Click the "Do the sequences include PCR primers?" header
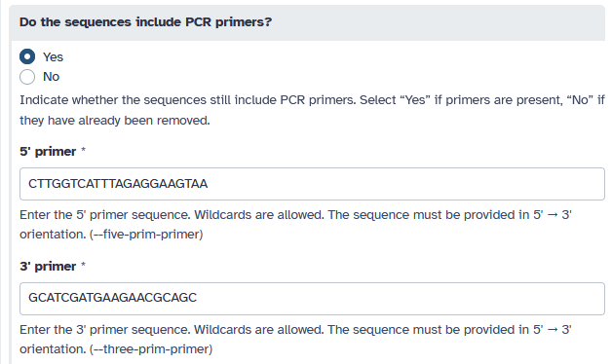Screen dimensions: 612x364 click(x=145, y=22)
